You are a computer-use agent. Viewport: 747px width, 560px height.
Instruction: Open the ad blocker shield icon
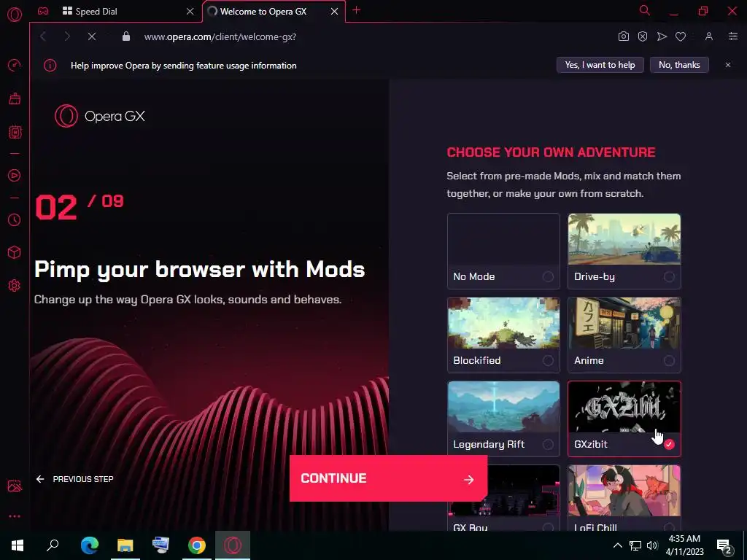coord(643,36)
